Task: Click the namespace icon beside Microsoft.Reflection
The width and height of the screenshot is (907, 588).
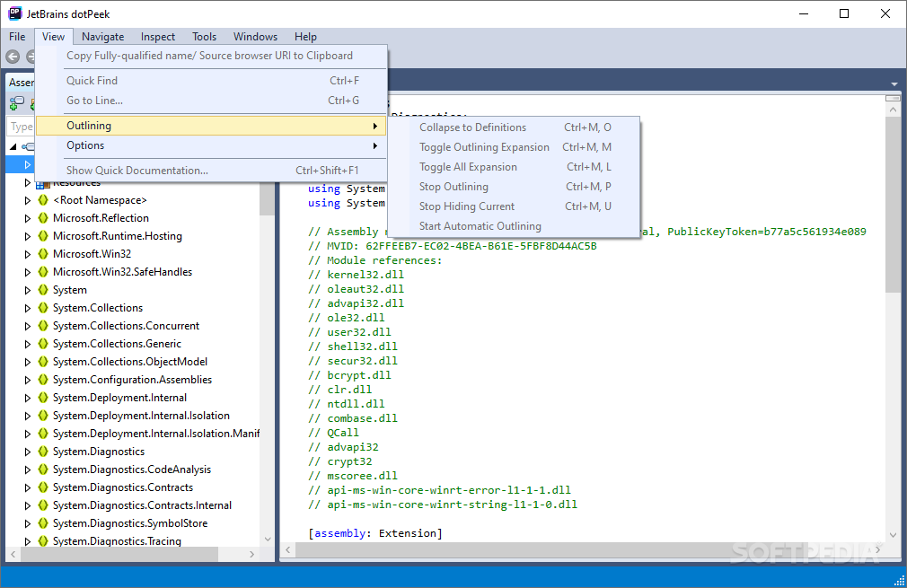Action: [43, 218]
